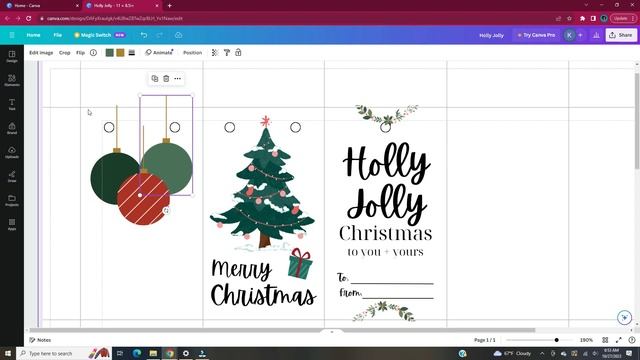This screenshot has height=360, width=640.
Task: Click the Holly Jolly design title
Action: click(491, 35)
